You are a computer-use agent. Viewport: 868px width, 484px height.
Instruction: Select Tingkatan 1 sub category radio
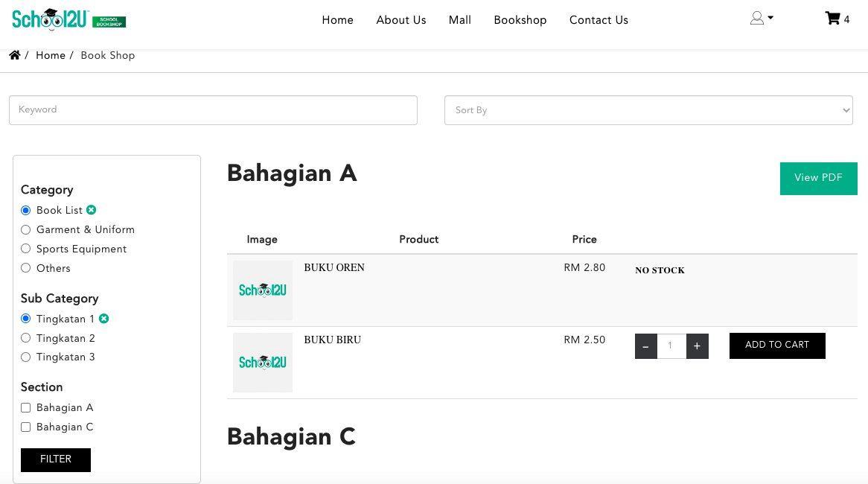[25, 319]
